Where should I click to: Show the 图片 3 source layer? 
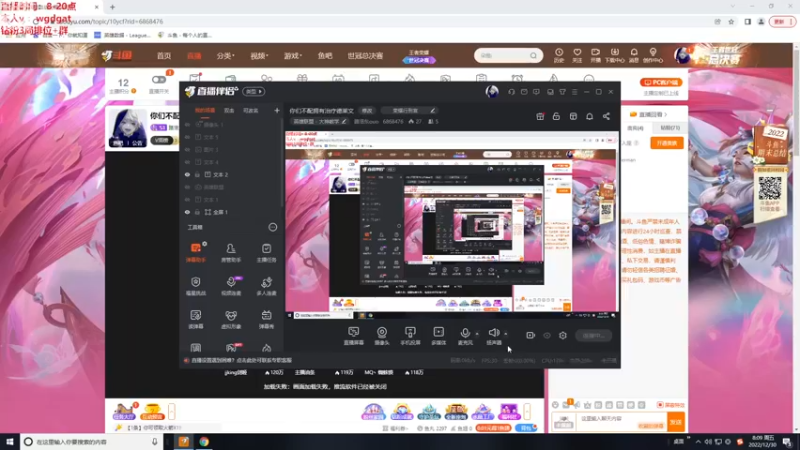(x=187, y=149)
